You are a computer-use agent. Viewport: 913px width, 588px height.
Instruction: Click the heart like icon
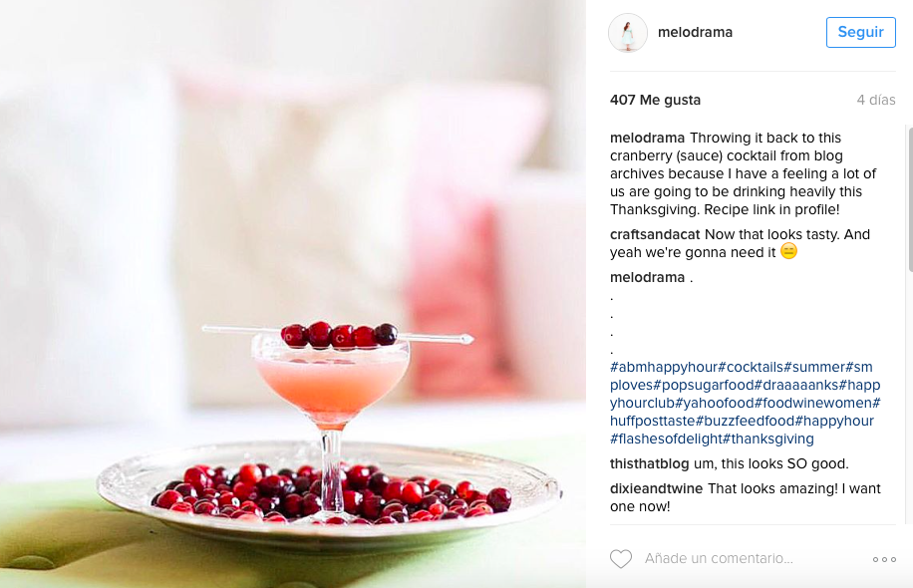point(621,559)
